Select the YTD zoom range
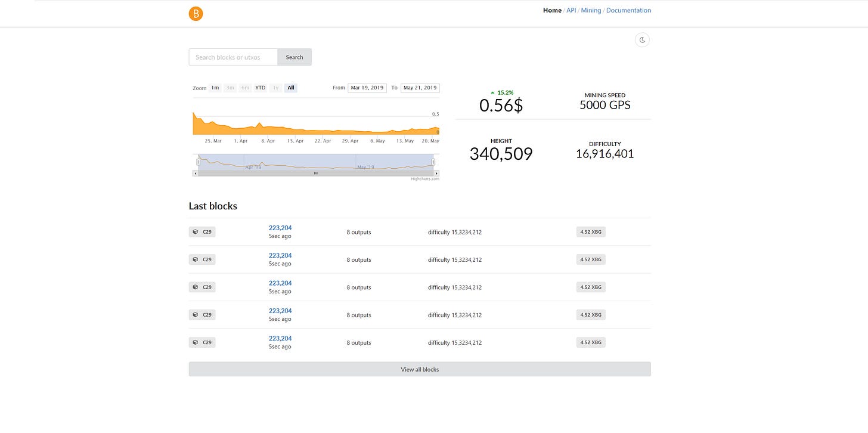The width and height of the screenshot is (868, 433). point(261,88)
